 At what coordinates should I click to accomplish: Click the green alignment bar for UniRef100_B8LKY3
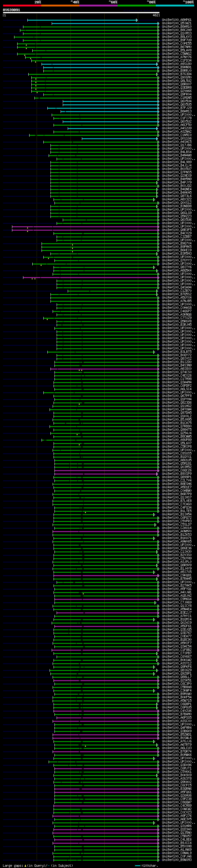click(86, 37)
